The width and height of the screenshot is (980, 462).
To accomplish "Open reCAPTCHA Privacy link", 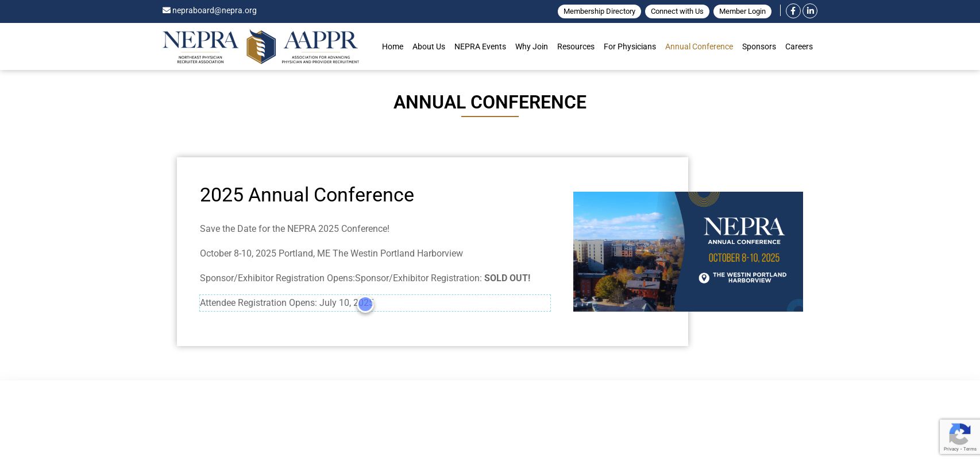I will click(x=951, y=449).
